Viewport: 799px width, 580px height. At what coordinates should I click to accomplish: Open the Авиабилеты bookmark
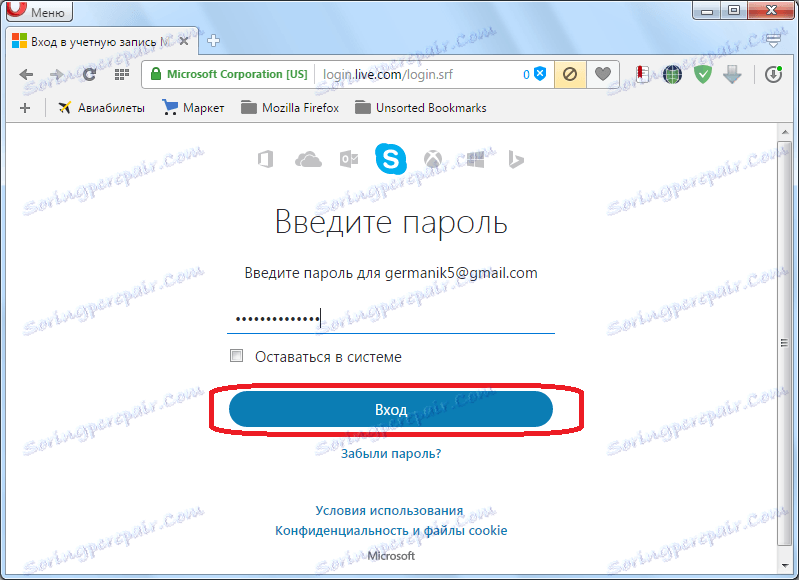(101, 108)
